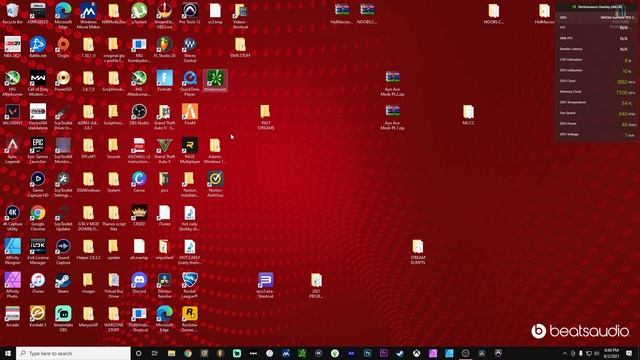
Task: Open the Rocket League shortcut
Action: click(190, 285)
